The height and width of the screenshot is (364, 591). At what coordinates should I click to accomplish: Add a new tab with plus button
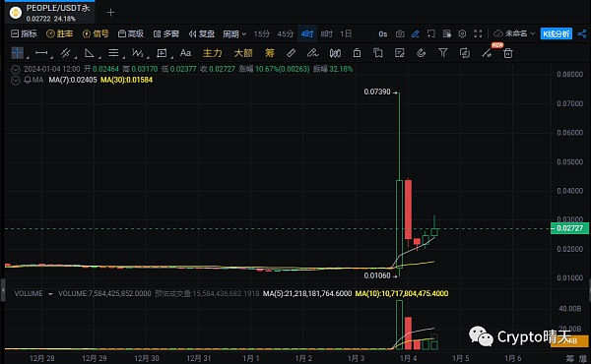click(110, 13)
